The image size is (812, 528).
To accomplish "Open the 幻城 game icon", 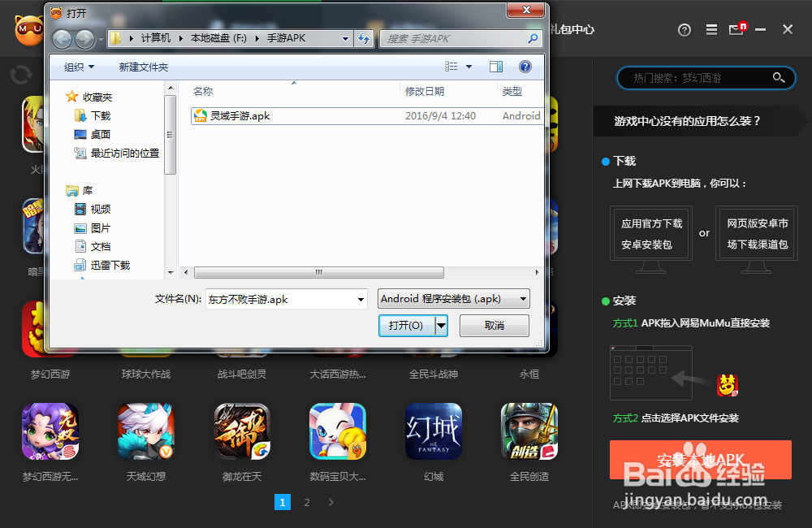I will pos(434,431).
